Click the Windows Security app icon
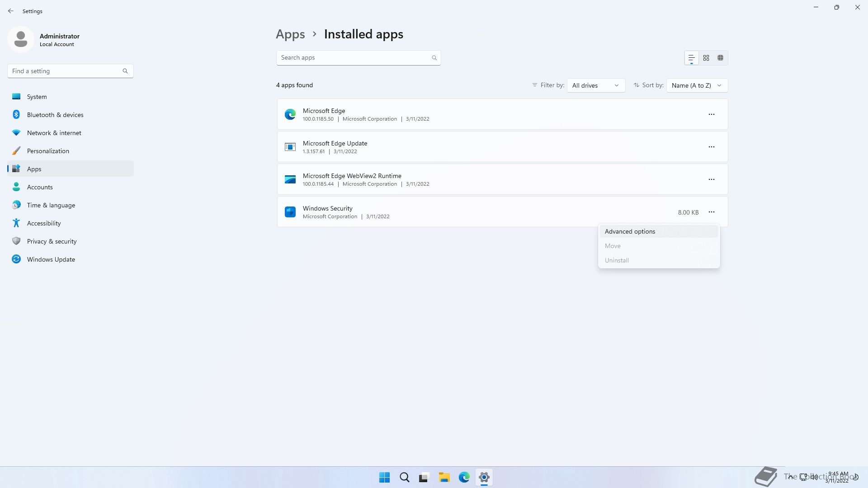 [290, 212]
